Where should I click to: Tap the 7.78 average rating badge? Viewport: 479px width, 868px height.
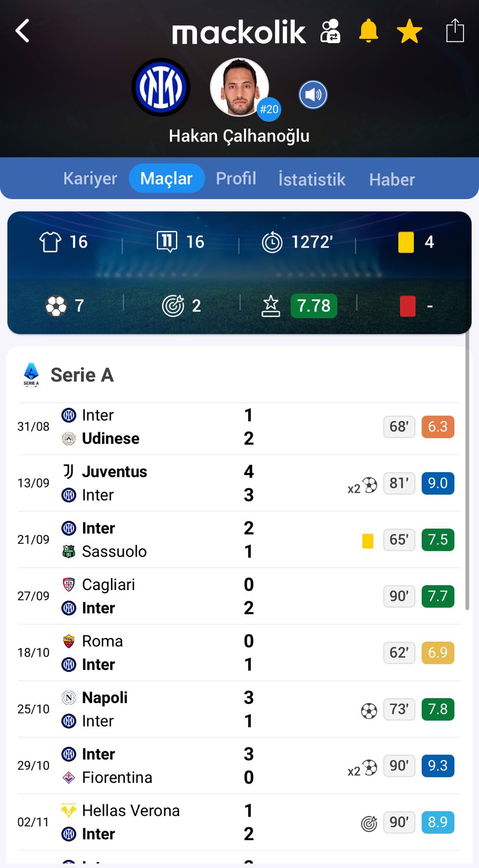[314, 306]
